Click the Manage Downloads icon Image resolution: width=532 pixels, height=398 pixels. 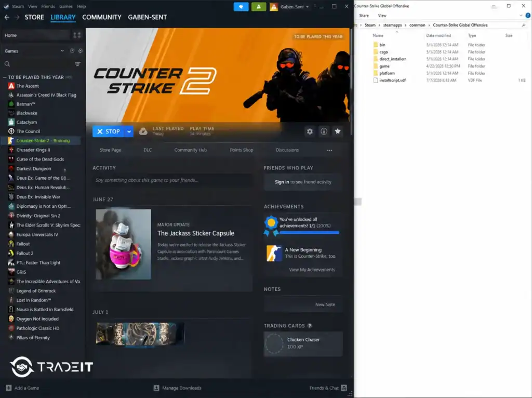[156, 388]
